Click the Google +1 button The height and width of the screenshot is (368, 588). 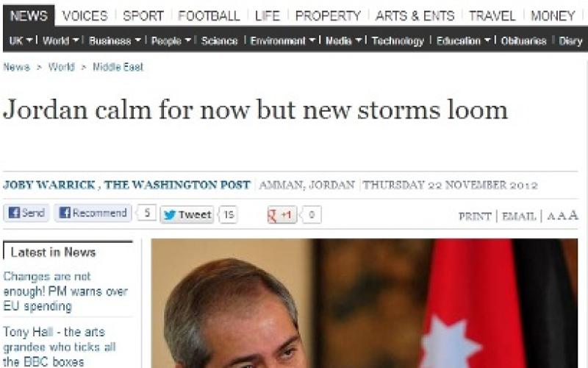282,215
